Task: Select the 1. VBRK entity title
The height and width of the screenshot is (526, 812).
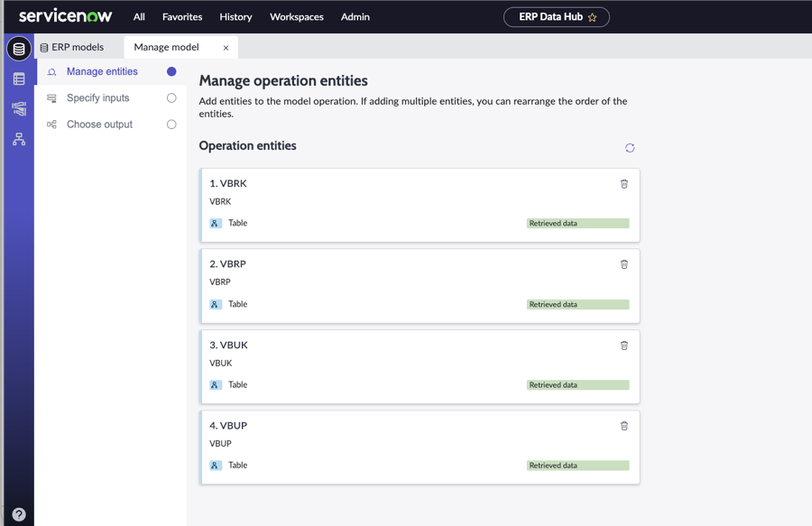Action: (228, 183)
